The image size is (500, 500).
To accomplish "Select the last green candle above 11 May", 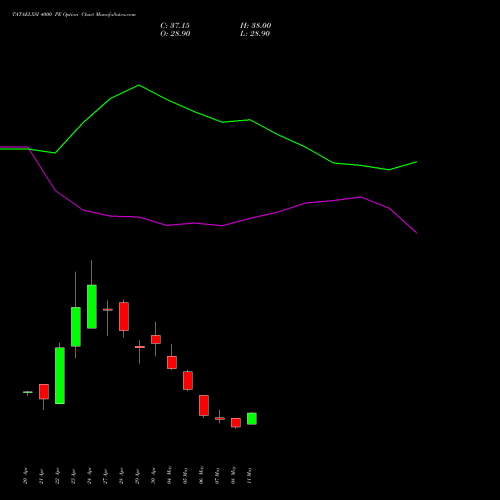I will coord(252,419).
